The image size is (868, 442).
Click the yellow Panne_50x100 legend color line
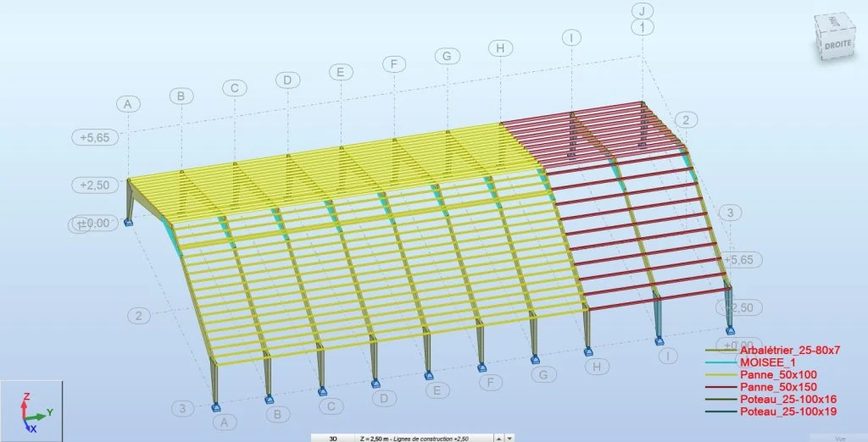click(721, 374)
